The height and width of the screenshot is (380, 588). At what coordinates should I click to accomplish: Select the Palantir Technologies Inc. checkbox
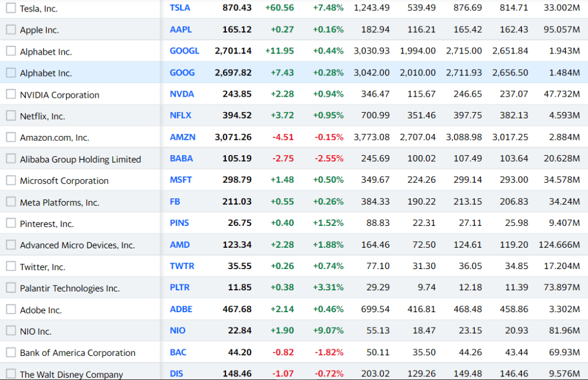[11, 288]
